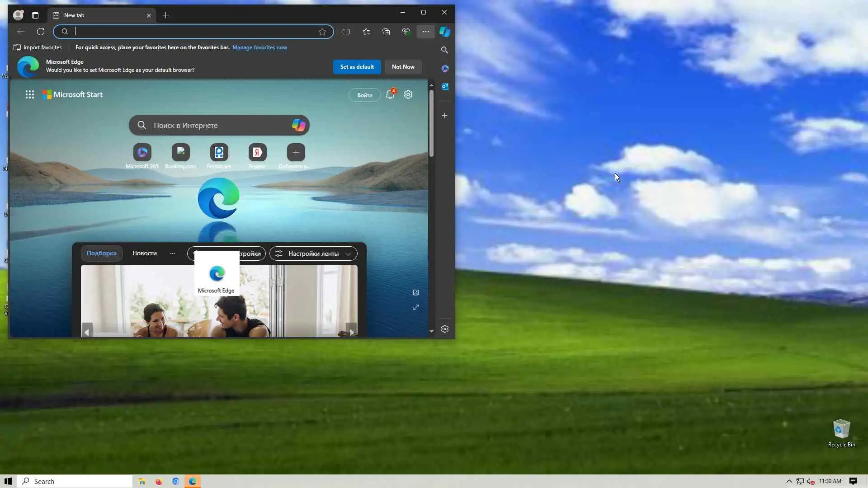The image size is (868, 488).
Task: Click the Split screen icon
Action: coord(346,32)
